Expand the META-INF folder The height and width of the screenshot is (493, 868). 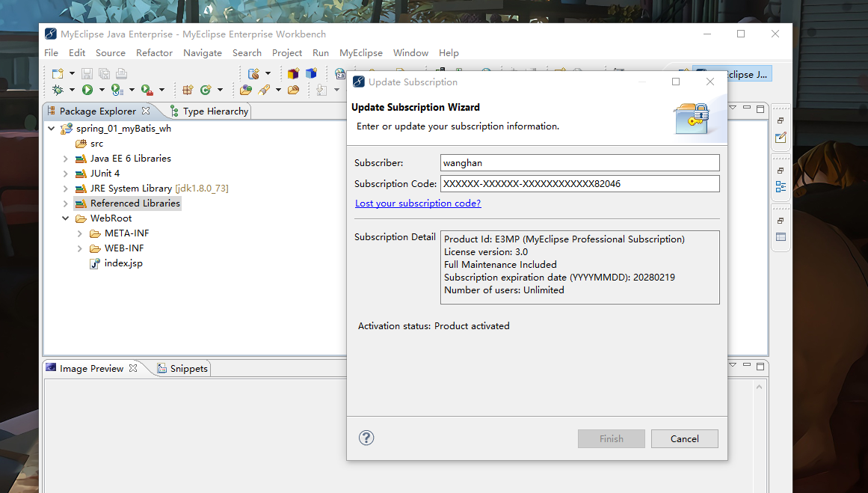(80, 233)
